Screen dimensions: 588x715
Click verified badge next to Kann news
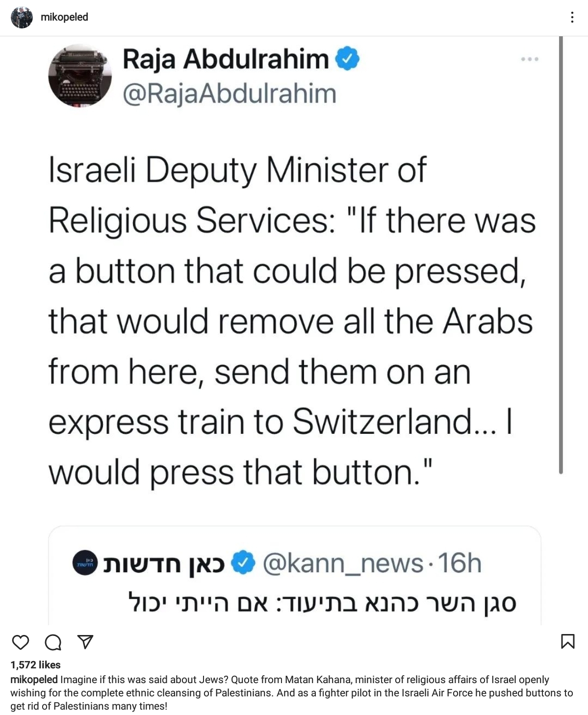pyautogui.click(x=243, y=563)
